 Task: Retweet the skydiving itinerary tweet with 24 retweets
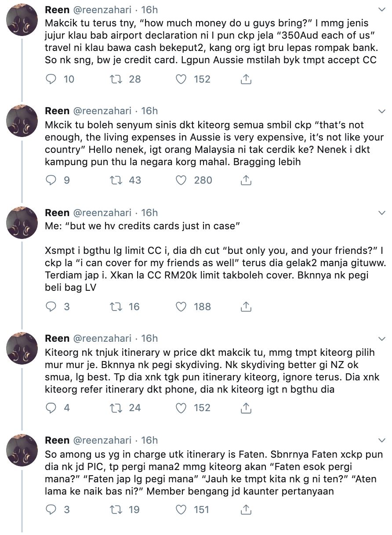click(115, 408)
